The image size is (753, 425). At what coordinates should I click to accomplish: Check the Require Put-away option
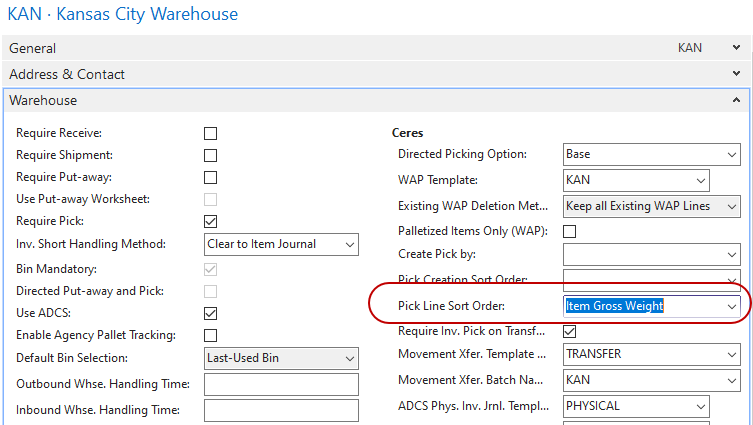tap(211, 177)
